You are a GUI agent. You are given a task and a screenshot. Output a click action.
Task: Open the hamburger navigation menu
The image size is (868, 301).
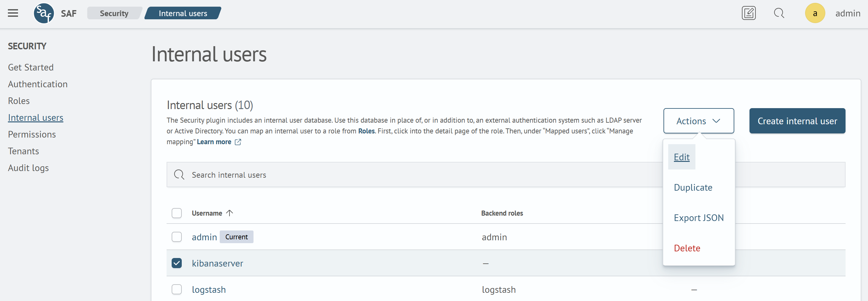coord(13,13)
